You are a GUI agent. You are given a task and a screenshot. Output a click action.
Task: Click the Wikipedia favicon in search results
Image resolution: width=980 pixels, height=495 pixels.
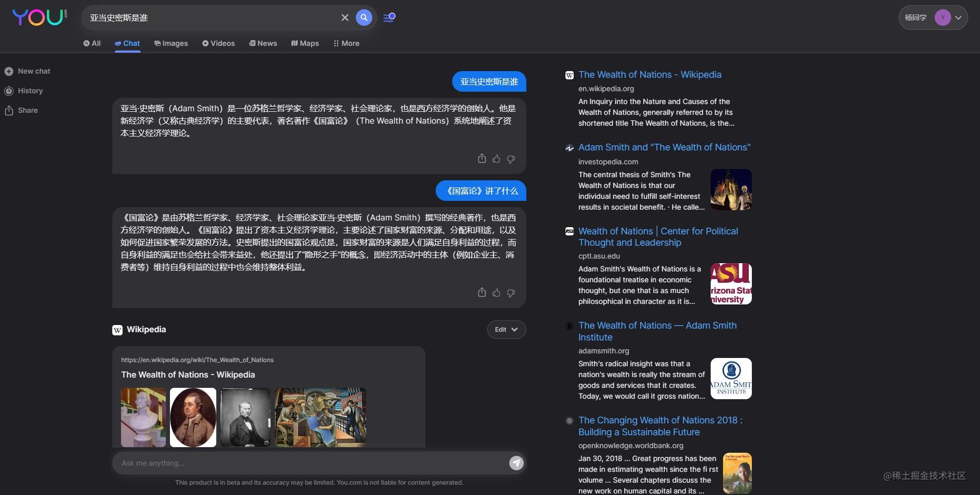[570, 75]
